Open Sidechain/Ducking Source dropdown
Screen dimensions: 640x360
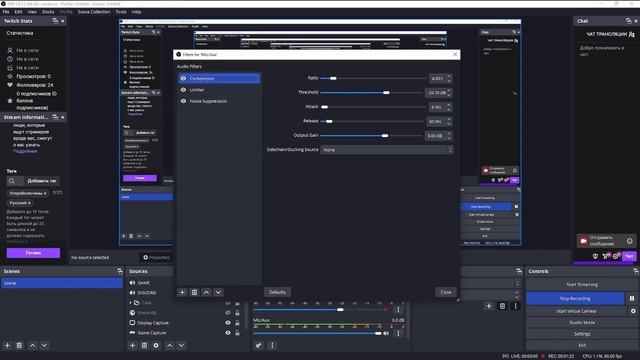tap(387, 150)
